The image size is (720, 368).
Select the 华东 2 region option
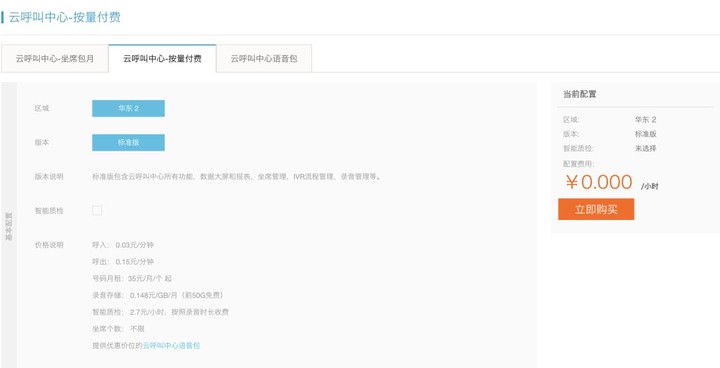click(128, 108)
